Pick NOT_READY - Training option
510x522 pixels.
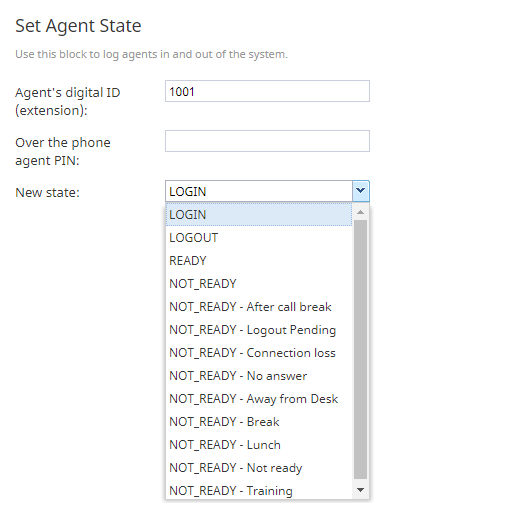click(259, 490)
